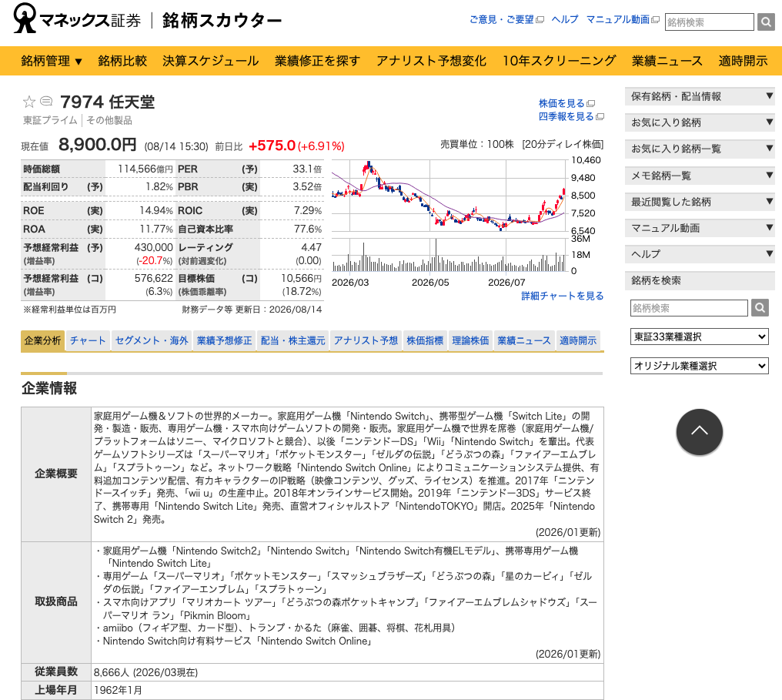This screenshot has width=782, height=700.
Task: Click 詳細チャートを見る link
Action: coord(562,296)
